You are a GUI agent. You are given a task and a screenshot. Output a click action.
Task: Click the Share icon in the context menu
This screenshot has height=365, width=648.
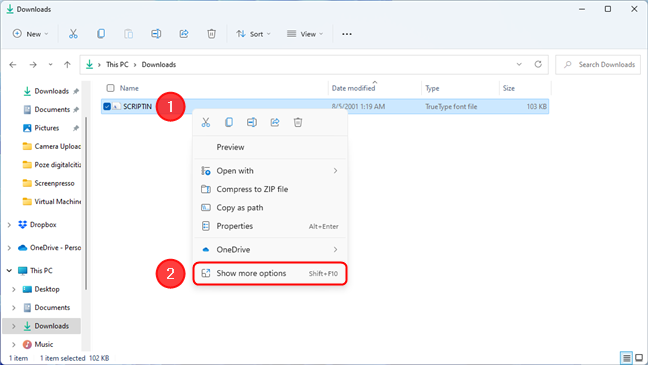coord(275,122)
